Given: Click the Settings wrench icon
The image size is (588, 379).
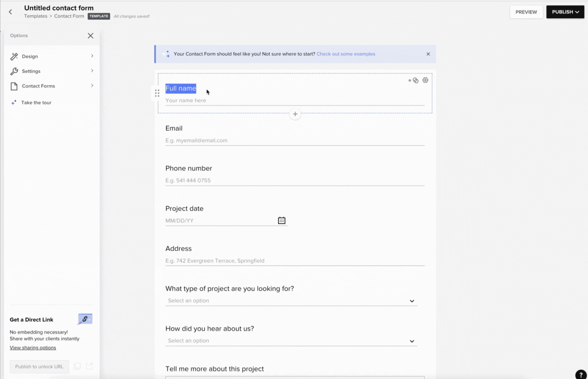Looking at the screenshot, I should 14,71.
